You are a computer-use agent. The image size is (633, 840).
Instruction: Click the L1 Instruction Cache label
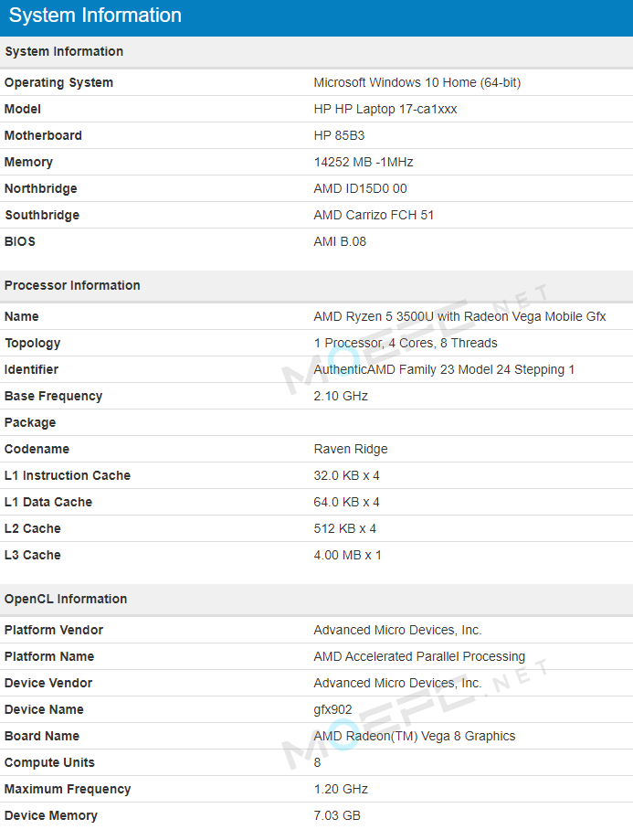click(x=68, y=475)
